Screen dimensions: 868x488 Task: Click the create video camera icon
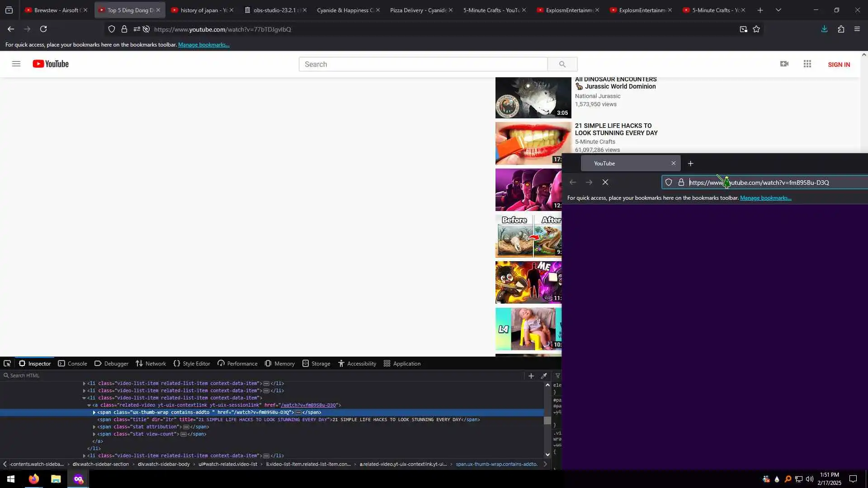click(x=784, y=64)
